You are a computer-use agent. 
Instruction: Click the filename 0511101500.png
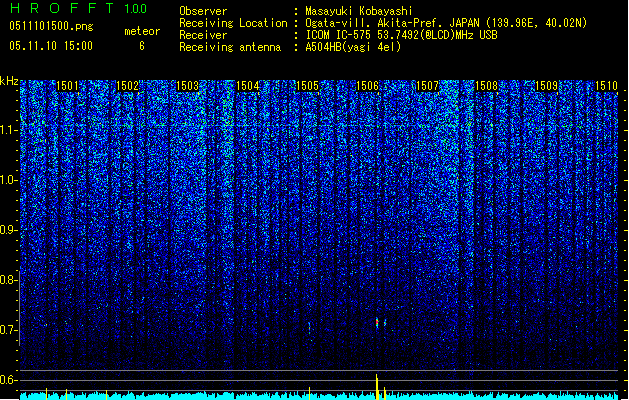(x=51, y=26)
